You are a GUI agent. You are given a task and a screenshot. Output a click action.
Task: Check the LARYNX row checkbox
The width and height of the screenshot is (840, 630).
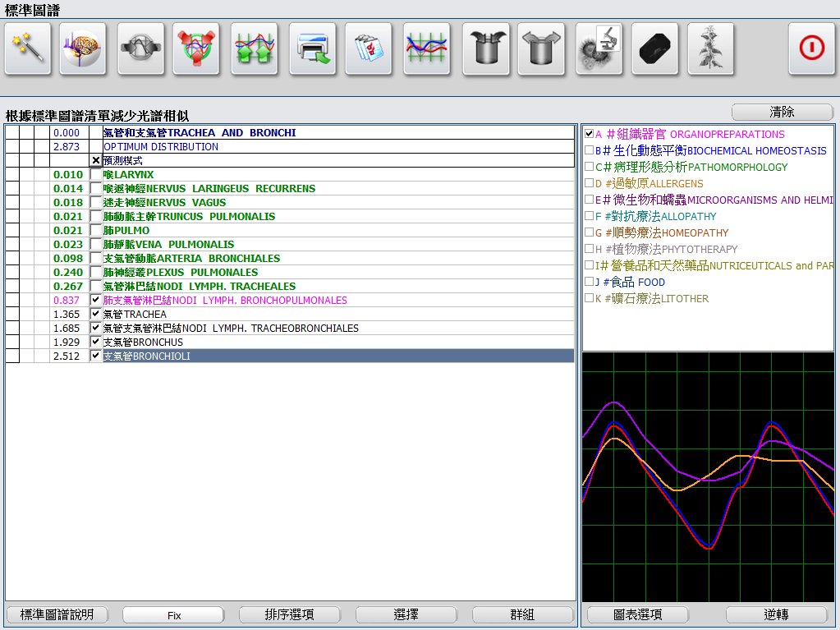tap(96, 175)
